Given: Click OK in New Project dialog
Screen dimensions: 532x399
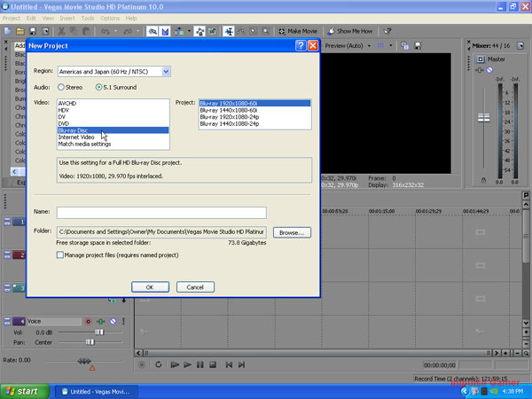Looking at the screenshot, I should click(150, 287).
